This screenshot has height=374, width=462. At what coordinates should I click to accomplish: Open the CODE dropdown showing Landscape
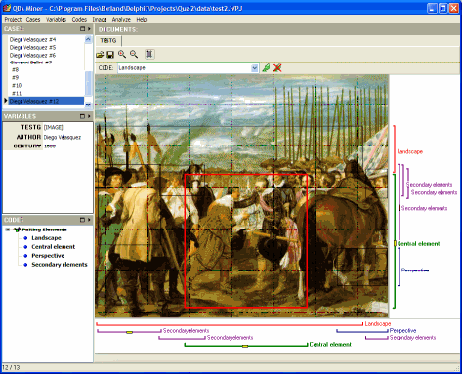coord(255,68)
